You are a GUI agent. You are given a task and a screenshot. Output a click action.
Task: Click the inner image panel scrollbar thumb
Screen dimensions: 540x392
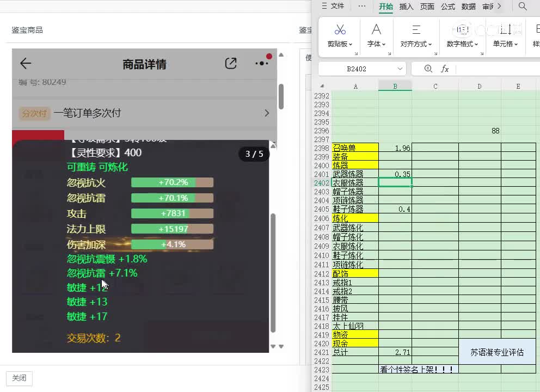(x=273, y=273)
